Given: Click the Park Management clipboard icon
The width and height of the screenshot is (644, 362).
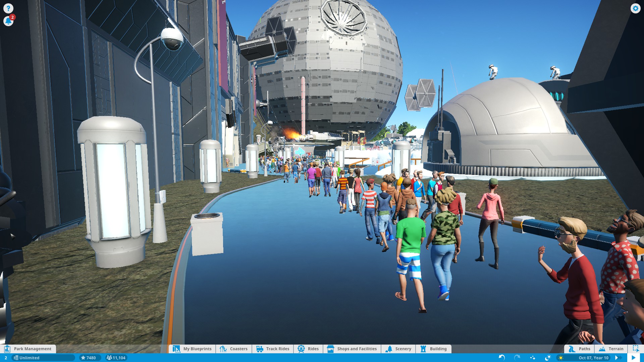Looking at the screenshot, I should [7, 349].
